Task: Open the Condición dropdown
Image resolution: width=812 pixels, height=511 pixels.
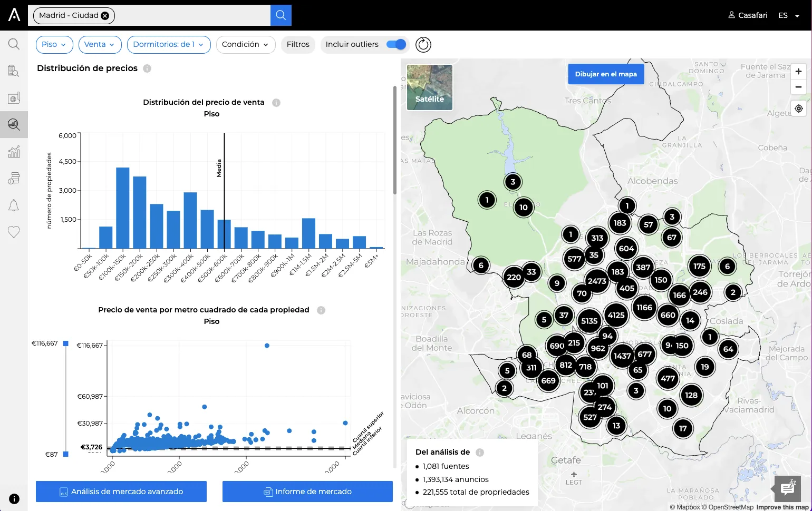Action: tap(246, 45)
